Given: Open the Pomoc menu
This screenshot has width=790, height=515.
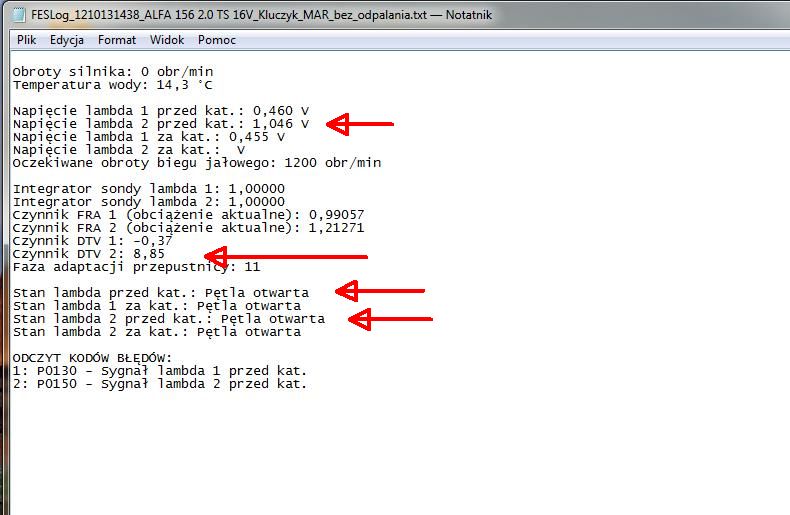Looking at the screenshot, I should (217, 40).
